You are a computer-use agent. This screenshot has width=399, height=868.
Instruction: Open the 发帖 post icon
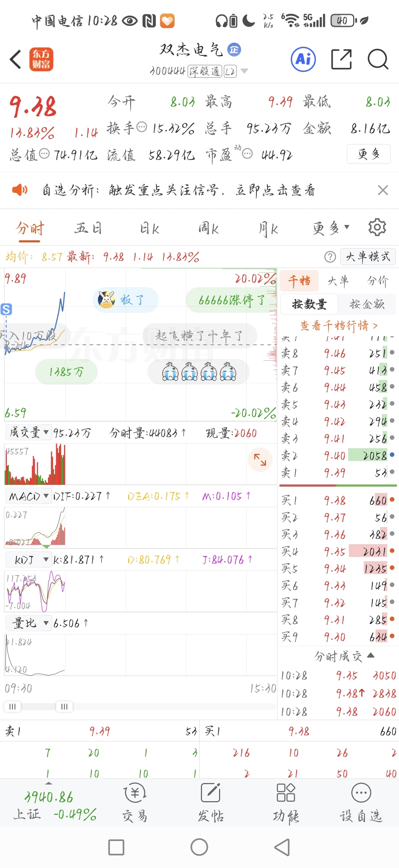click(x=211, y=803)
